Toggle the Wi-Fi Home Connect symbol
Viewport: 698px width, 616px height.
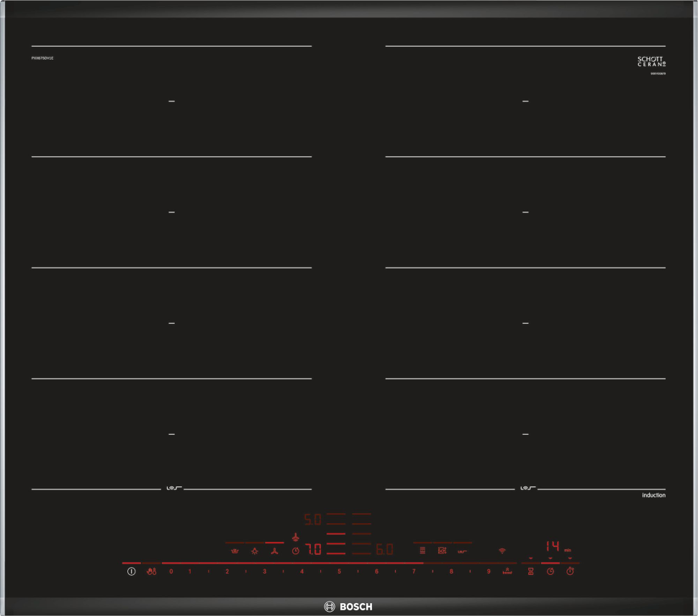coord(502,551)
